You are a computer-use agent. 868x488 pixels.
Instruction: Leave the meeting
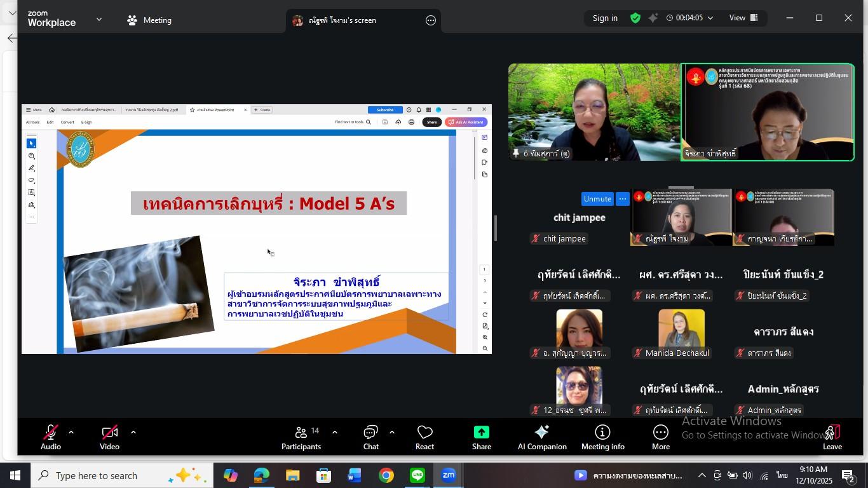[x=832, y=438]
